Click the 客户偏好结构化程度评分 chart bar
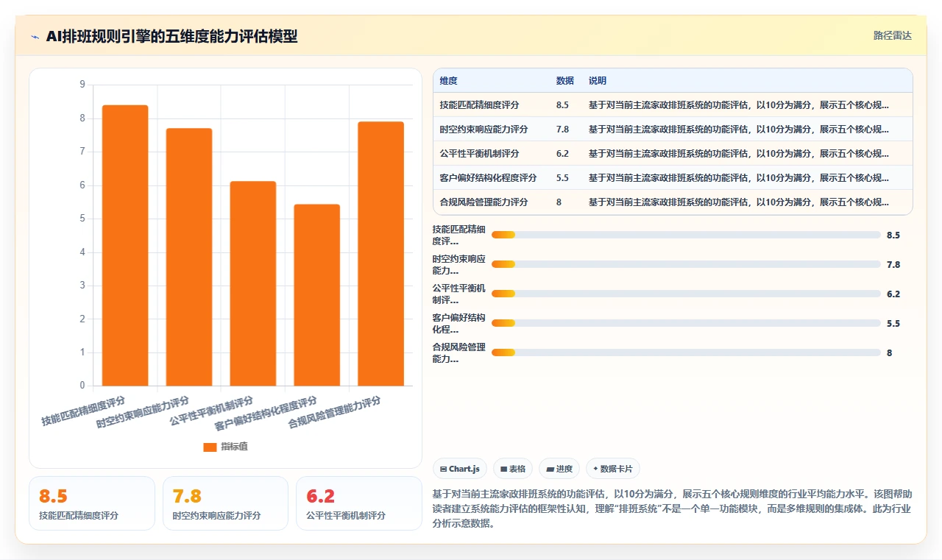The width and height of the screenshot is (942, 560). click(317, 295)
